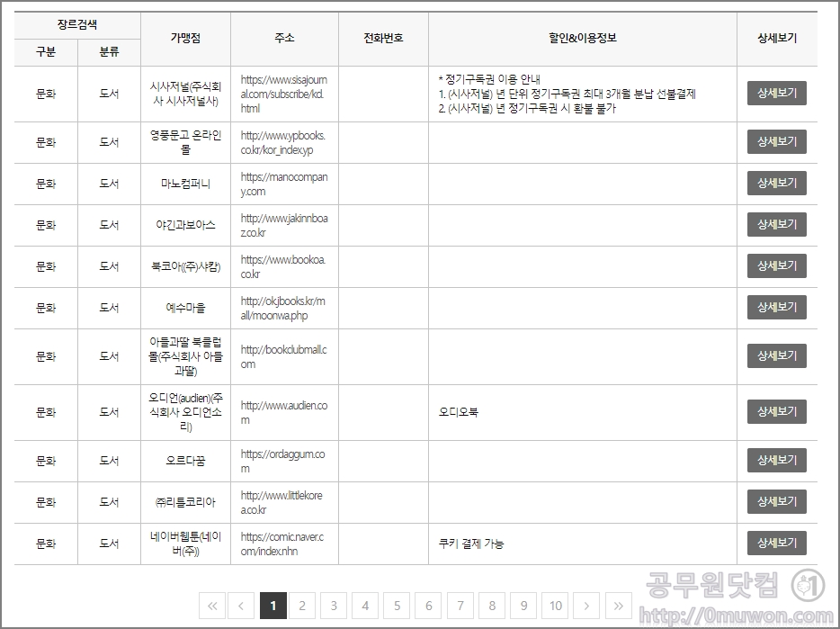840x629 pixels.
Task: Open 상세보기 for 북코아 row
Action: pyautogui.click(x=777, y=266)
